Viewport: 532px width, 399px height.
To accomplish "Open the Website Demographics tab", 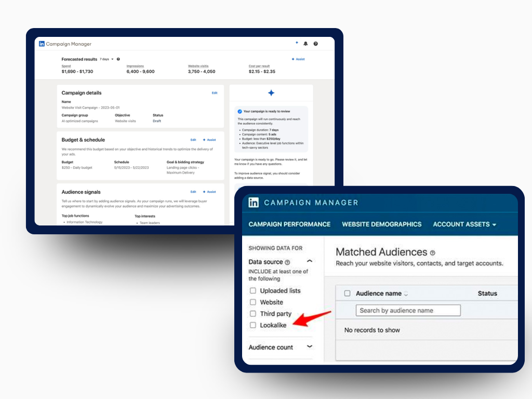I will coord(382,224).
